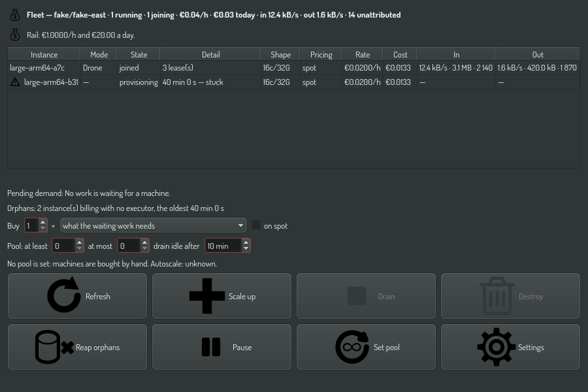Click the grayed square Drain icon
This screenshot has width=588, height=392.
[x=357, y=295]
